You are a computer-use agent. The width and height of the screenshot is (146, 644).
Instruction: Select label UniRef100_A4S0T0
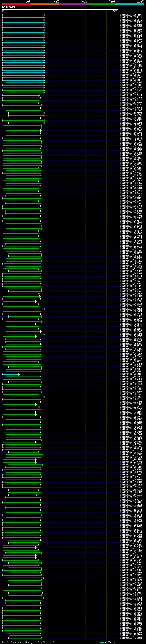131,93
